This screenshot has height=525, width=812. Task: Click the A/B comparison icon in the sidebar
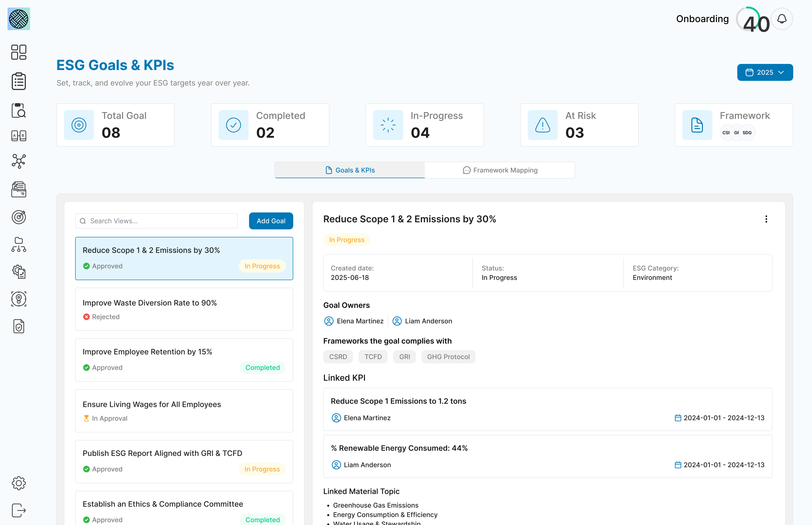point(19,136)
